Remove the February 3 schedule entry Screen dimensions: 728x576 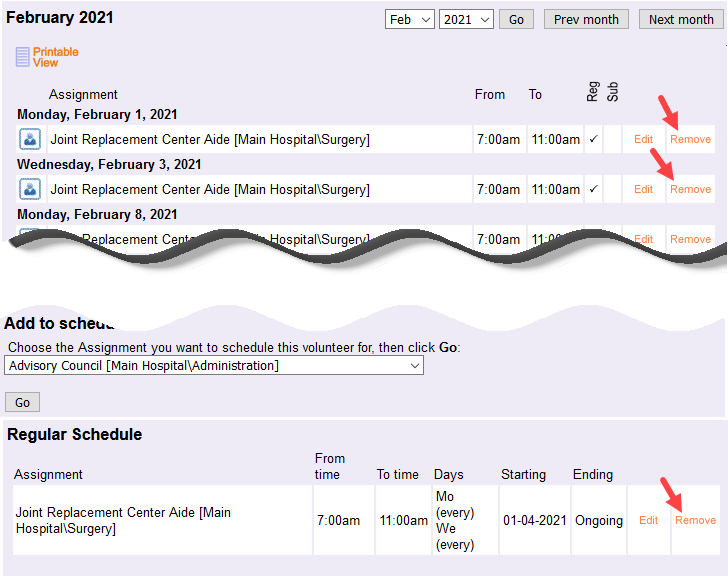point(691,189)
